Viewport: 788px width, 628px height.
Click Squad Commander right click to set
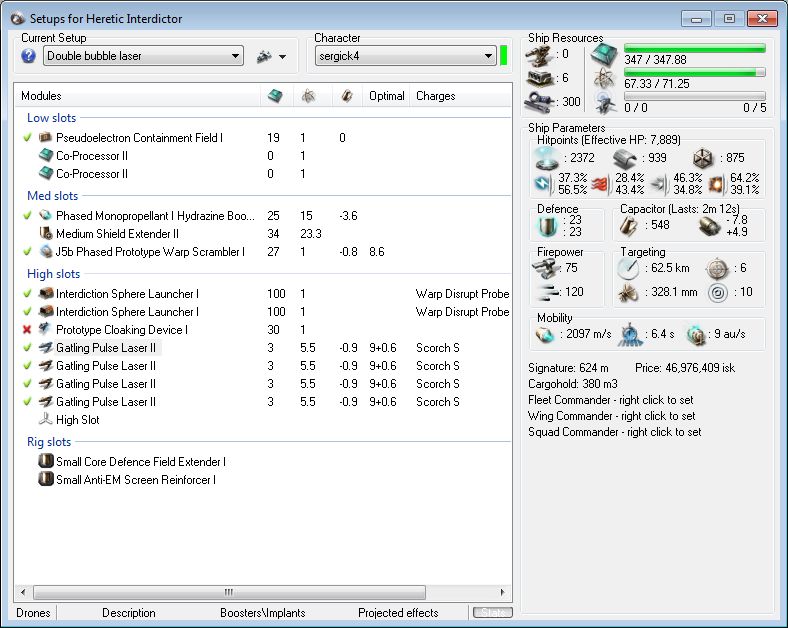615,432
